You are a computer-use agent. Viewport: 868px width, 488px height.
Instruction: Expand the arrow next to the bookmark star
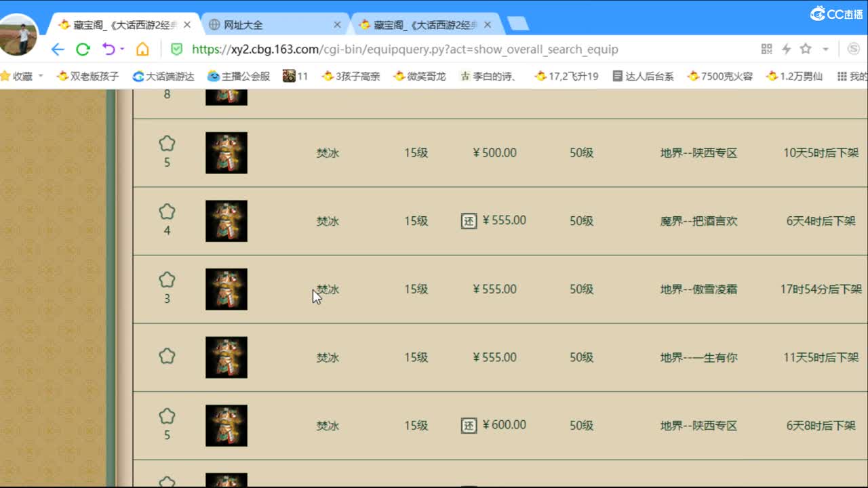(825, 49)
